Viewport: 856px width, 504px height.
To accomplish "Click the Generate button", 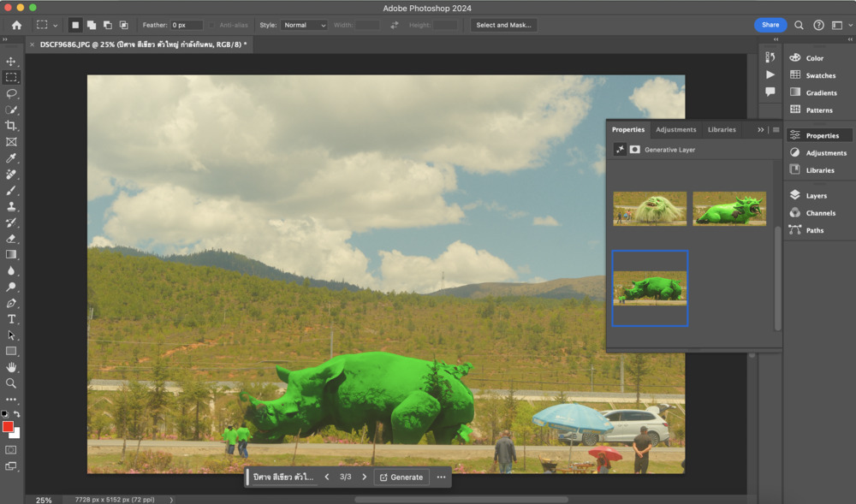I will point(401,477).
